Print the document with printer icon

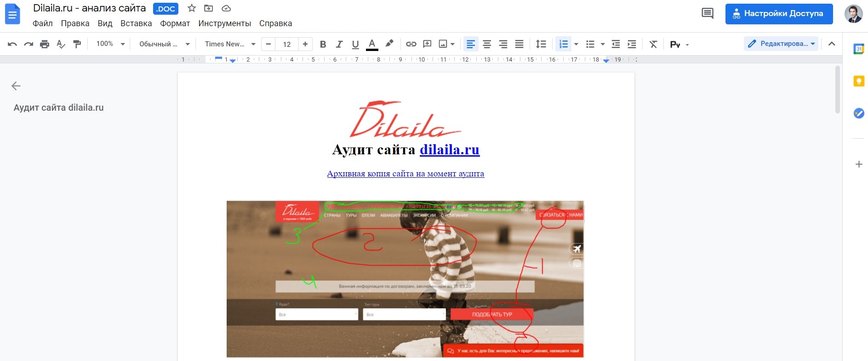point(45,44)
